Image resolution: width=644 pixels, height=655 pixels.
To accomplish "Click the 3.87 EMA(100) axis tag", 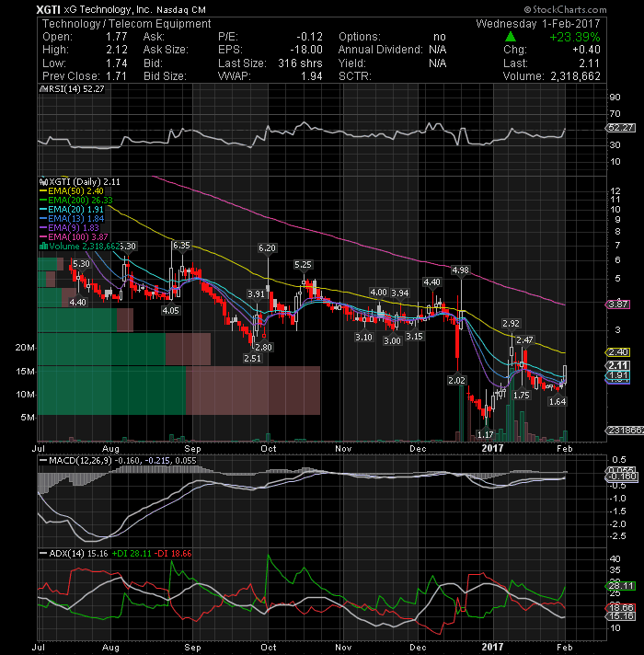I will [x=618, y=305].
